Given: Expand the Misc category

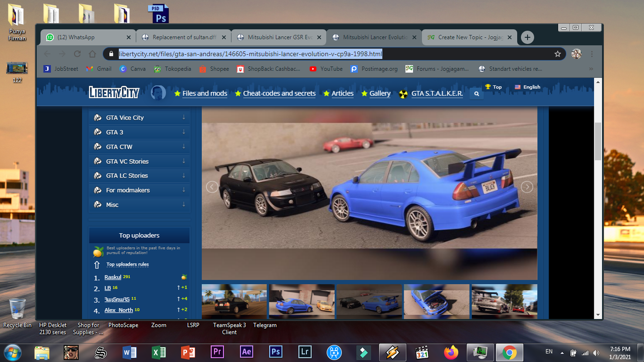Looking at the screenshot, I should coord(139,205).
